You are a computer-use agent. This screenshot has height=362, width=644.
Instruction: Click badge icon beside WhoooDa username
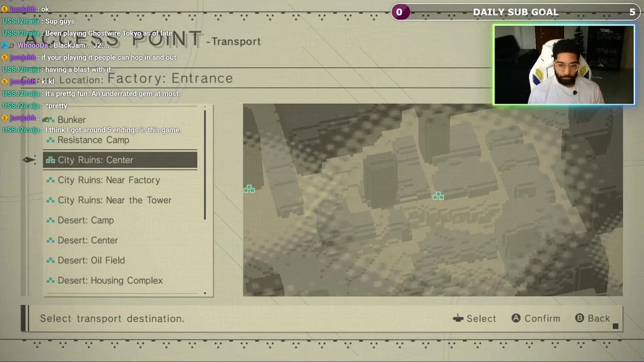pyautogui.click(x=5, y=45)
